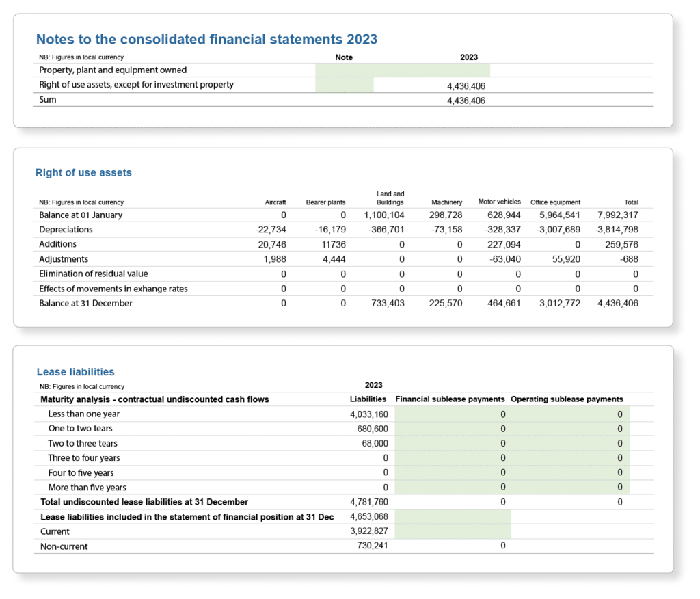Select liabilities value 680,600
The image size is (700, 599).
tap(373, 429)
